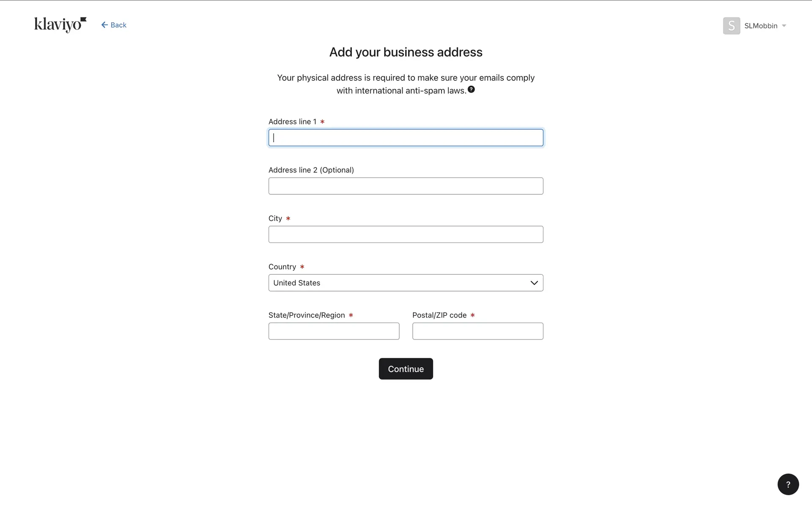Click the State/Province/Region input

[334, 331]
